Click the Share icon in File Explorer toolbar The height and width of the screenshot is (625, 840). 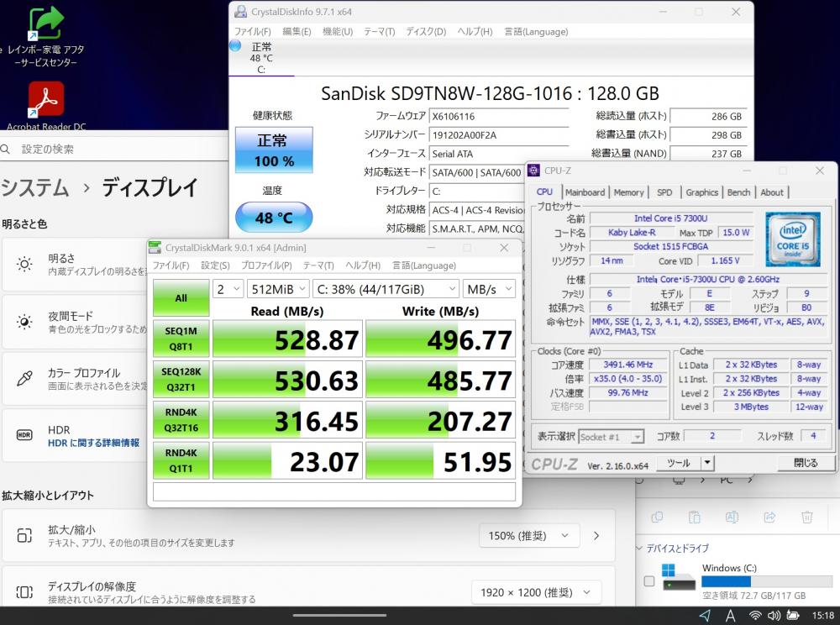click(769, 517)
